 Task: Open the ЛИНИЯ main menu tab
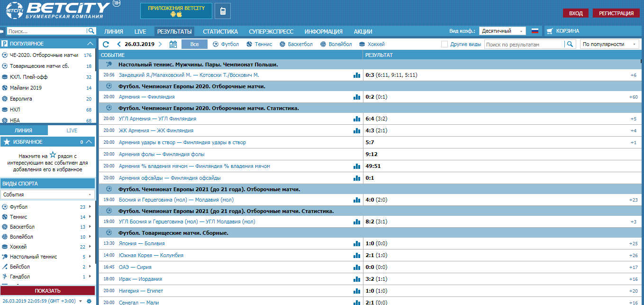(114, 32)
